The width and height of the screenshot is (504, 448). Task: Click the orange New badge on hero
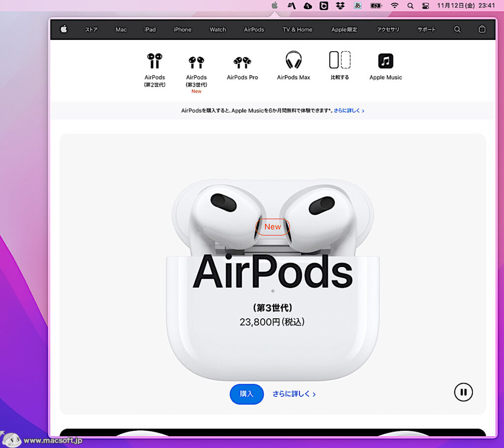[x=273, y=227]
